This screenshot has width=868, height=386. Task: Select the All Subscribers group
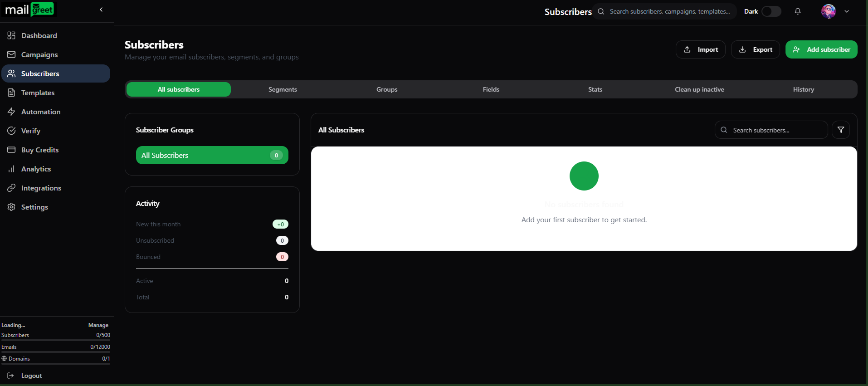pyautogui.click(x=212, y=155)
